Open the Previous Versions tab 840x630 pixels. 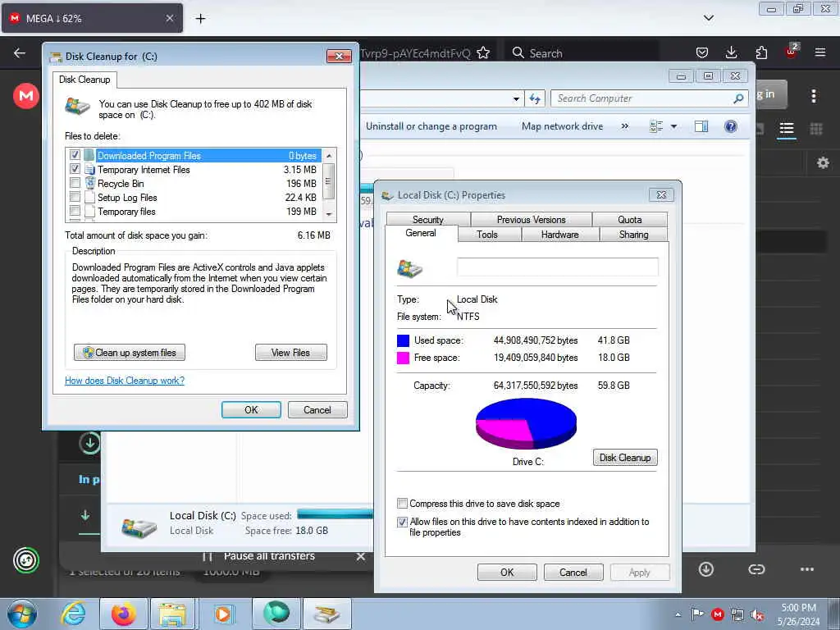coord(531,219)
